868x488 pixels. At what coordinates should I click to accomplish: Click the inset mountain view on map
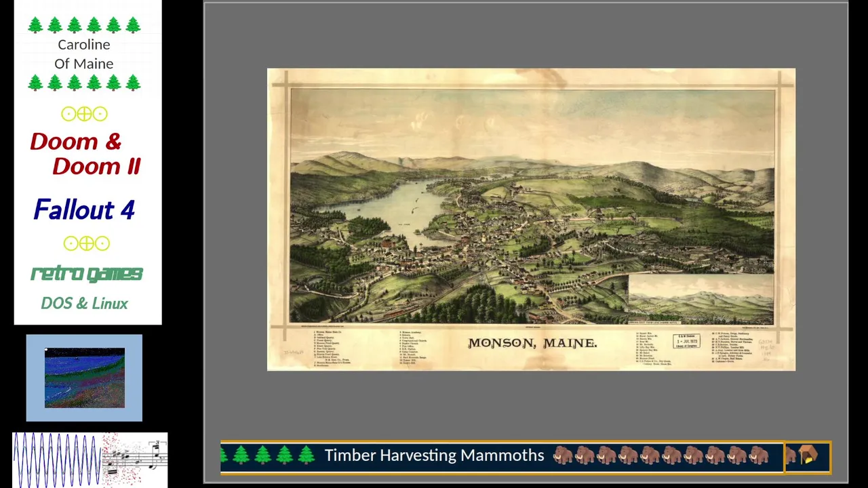pos(701,299)
